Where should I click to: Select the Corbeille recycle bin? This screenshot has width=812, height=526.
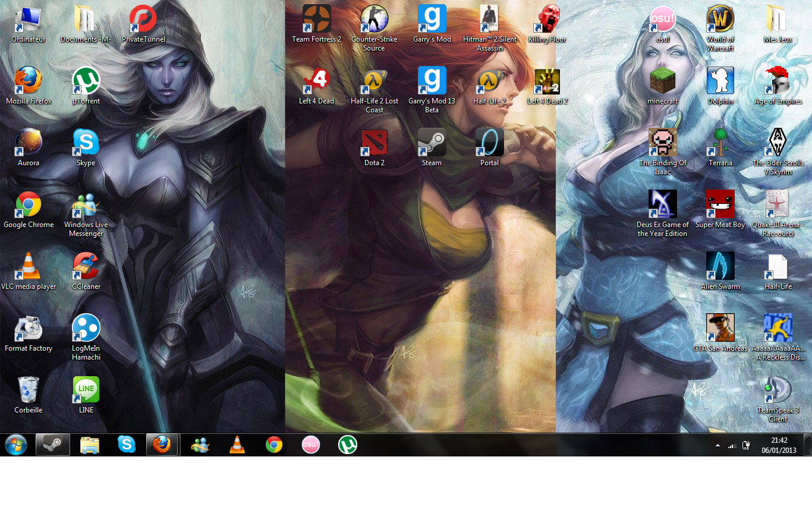[28, 396]
